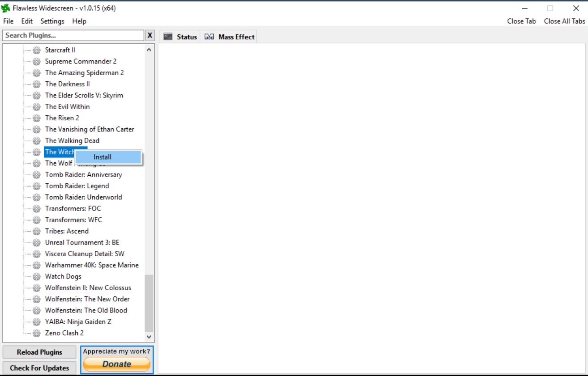This screenshot has width=588, height=376.
Task: Click the plugin list scroll up arrow
Action: click(149, 50)
